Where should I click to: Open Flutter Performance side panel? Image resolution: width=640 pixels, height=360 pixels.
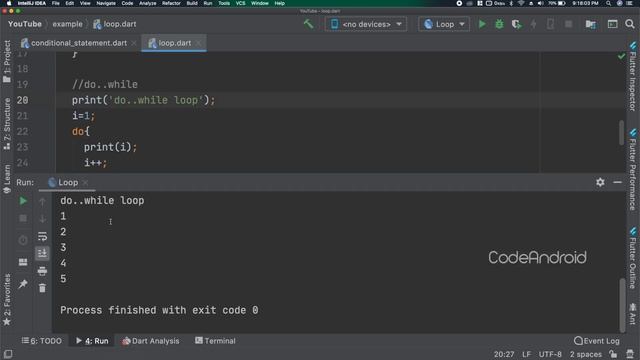pyautogui.click(x=633, y=169)
